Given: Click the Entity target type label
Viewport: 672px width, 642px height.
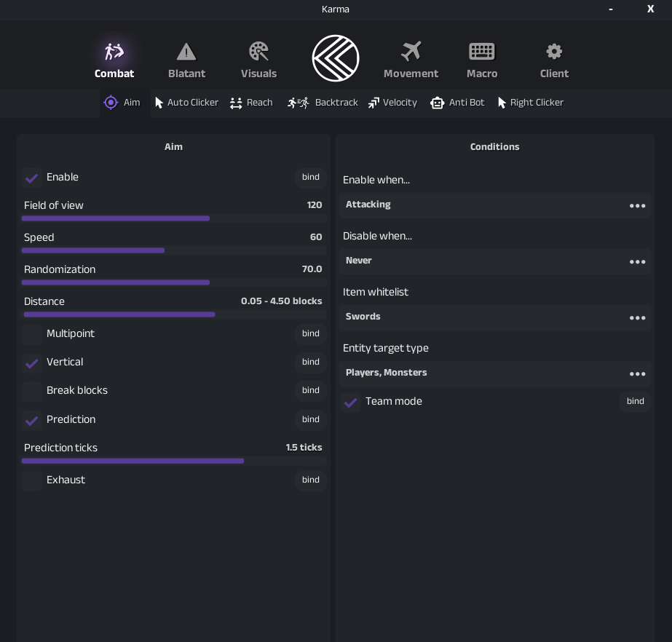Looking at the screenshot, I should point(385,349).
